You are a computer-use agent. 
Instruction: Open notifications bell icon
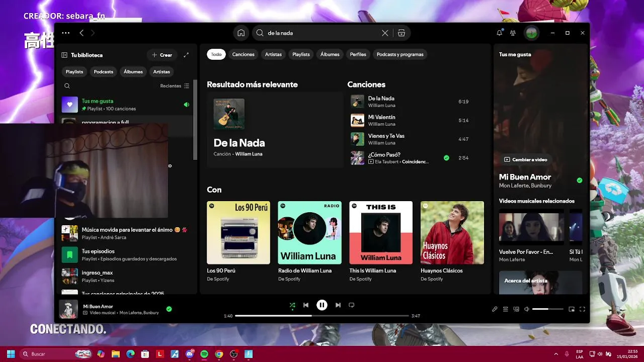[x=499, y=33]
